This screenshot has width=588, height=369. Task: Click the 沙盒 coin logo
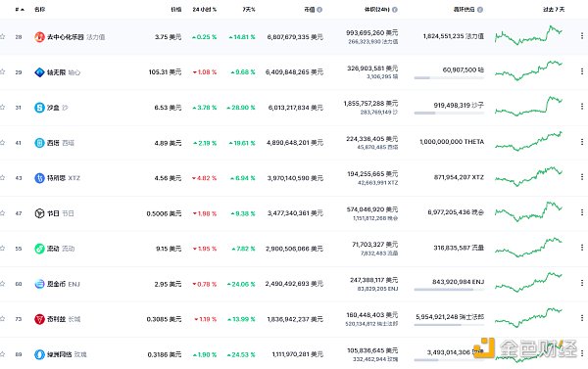[x=39, y=108]
